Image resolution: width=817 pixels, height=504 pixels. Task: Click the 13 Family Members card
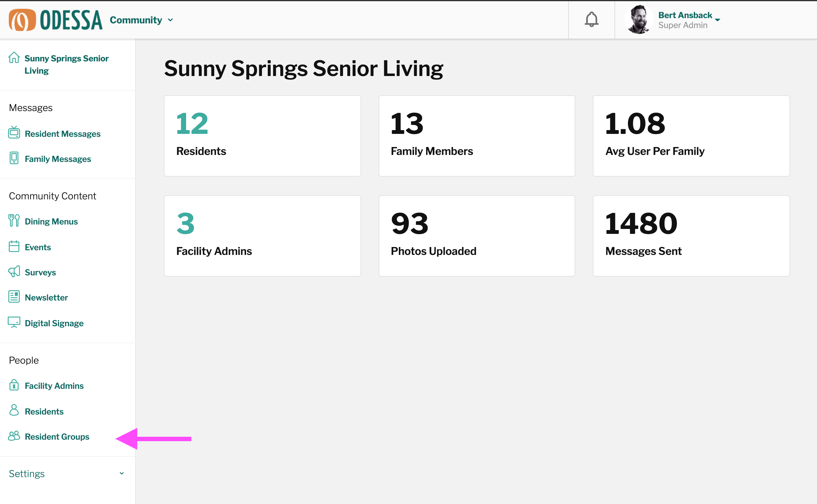tap(477, 136)
